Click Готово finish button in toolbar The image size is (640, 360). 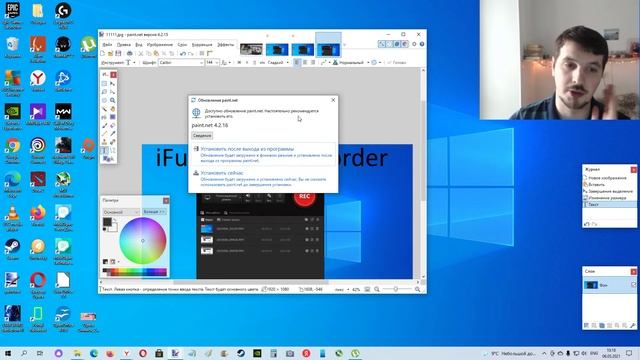tap(396, 62)
